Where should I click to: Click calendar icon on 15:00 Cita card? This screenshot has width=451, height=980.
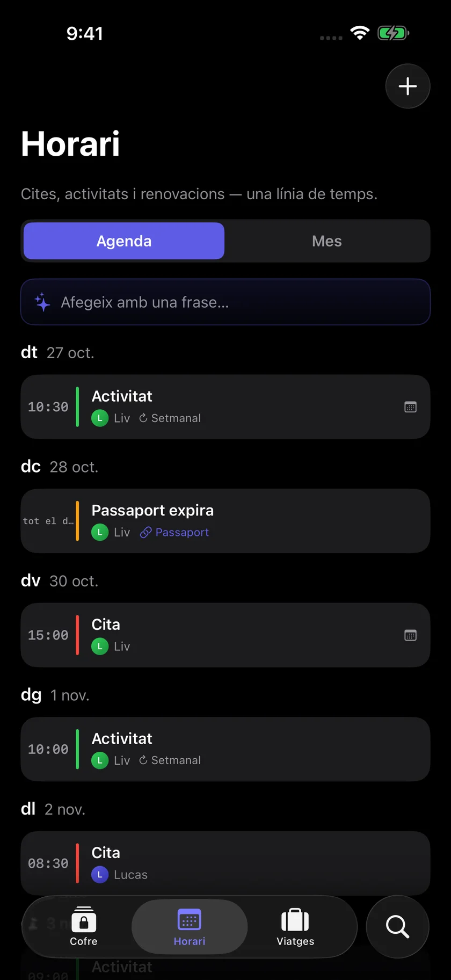410,635
